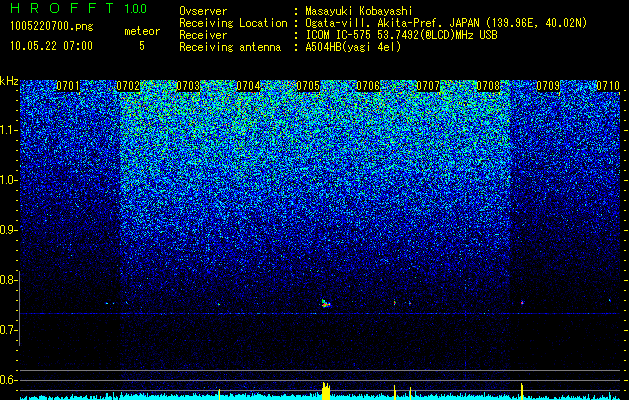Click the kHz axis unit label
This screenshot has width=629, height=400.
pos(9,81)
